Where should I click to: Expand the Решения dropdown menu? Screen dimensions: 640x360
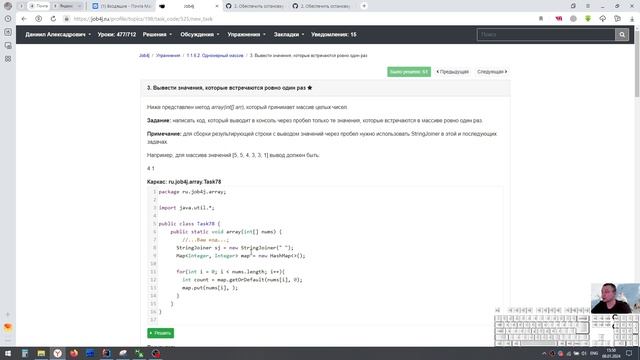coord(157,35)
